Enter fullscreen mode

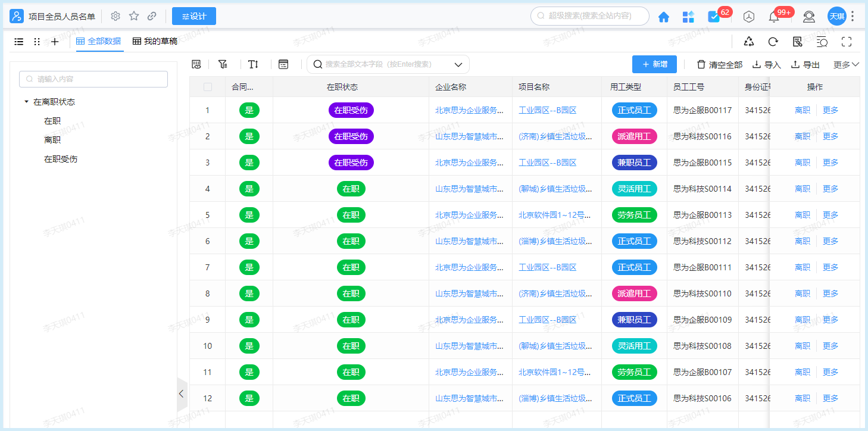coord(847,42)
